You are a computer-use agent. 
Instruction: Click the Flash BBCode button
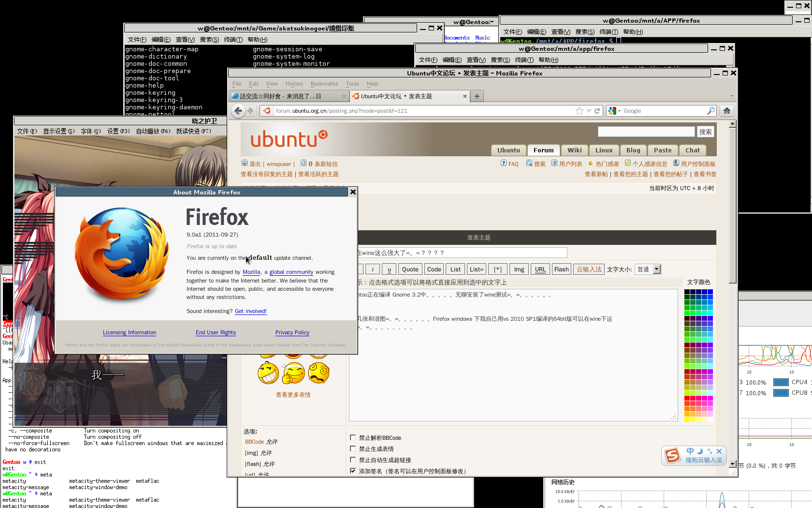click(x=562, y=269)
